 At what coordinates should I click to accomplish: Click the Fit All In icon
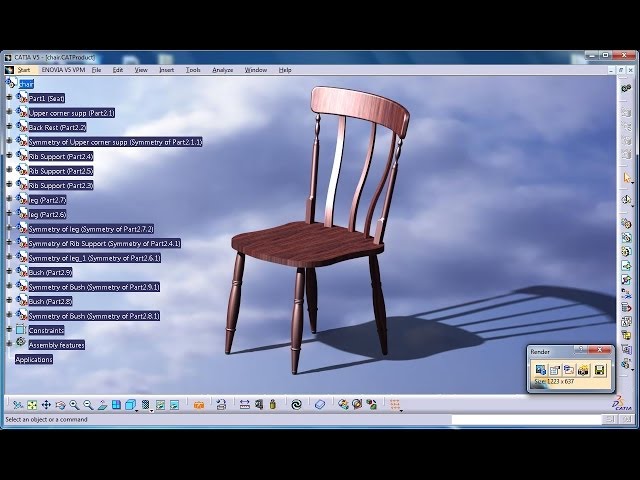pos(32,405)
